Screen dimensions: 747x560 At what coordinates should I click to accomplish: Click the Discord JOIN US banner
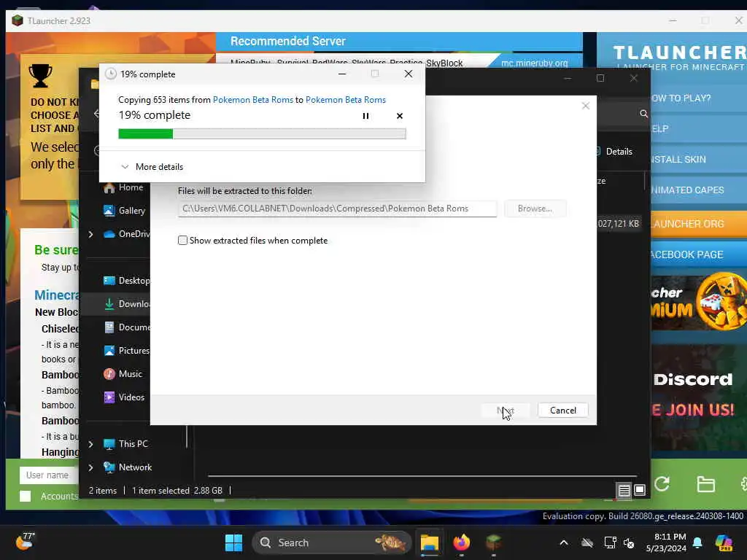tap(698, 396)
